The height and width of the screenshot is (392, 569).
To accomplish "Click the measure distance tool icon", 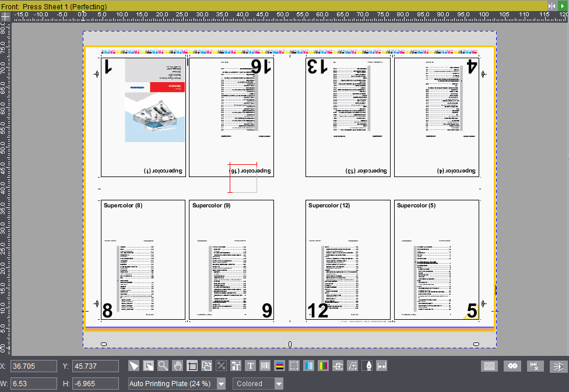I will [382, 366].
